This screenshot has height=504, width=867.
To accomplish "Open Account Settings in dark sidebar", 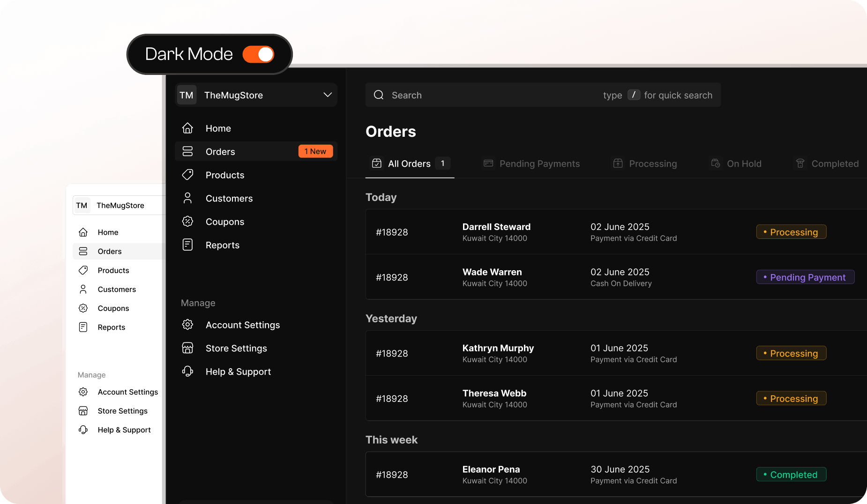I will (256, 325).
